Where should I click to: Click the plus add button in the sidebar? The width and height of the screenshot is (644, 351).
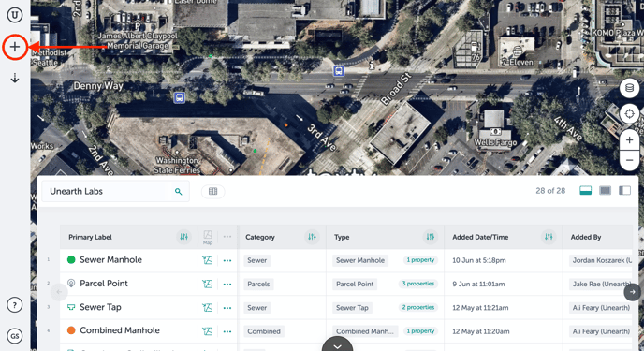[15, 47]
